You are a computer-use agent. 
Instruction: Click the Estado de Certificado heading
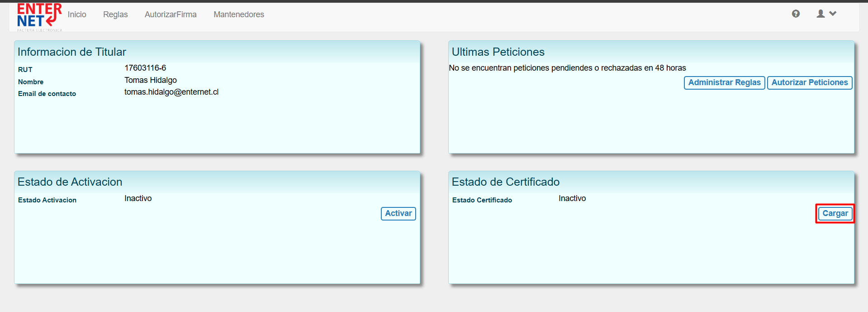pos(506,182)
